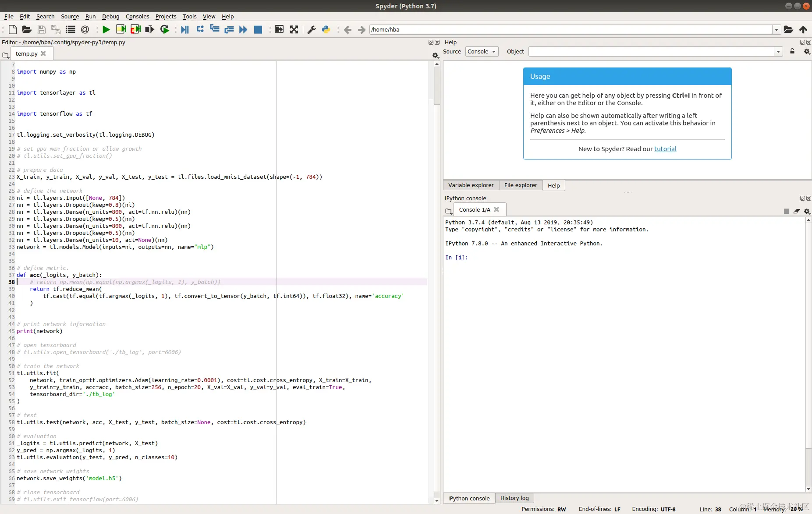The image size is (812, 514).
Task: Go forward to the next cursor position
Action: [362, 29]
